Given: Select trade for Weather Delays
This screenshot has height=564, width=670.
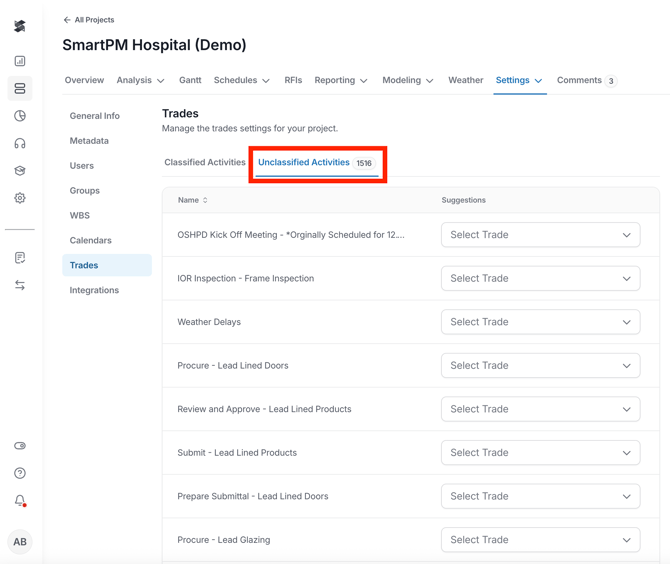Looking at the screenshot, I should pyautogui.click(x=541, y=322).
